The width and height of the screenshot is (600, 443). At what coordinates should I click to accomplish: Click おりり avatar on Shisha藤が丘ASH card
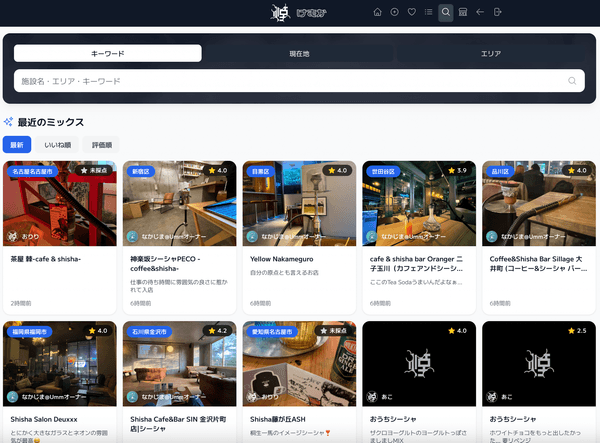click(252, 397)
